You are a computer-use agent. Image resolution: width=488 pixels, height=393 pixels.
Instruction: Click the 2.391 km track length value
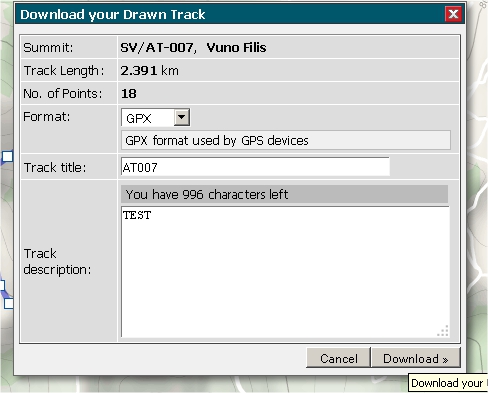point(149,71)
